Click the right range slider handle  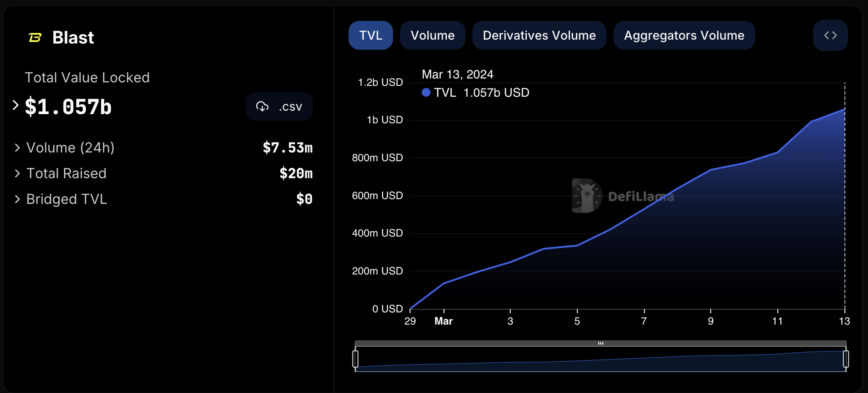(846, 359)
